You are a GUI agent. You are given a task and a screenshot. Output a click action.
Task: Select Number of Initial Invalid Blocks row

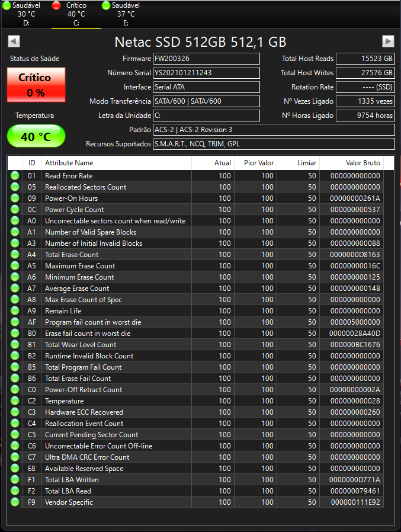point(195,243)
